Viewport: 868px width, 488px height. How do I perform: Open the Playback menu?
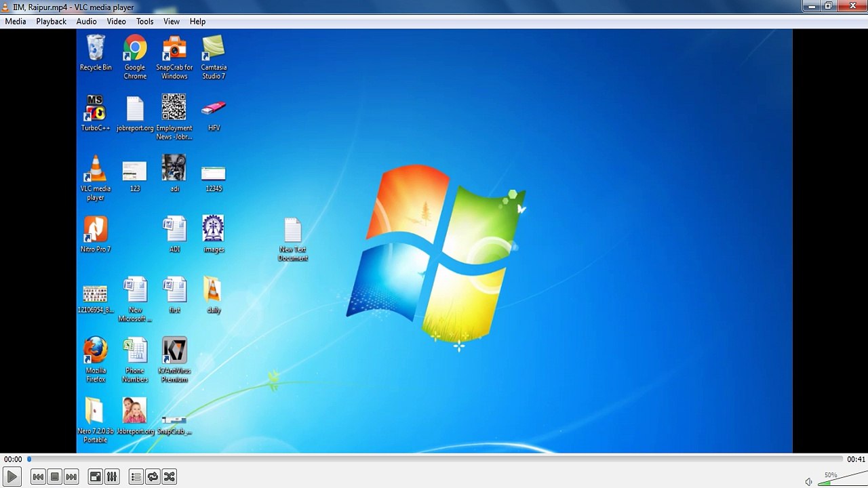click(51, 22)
